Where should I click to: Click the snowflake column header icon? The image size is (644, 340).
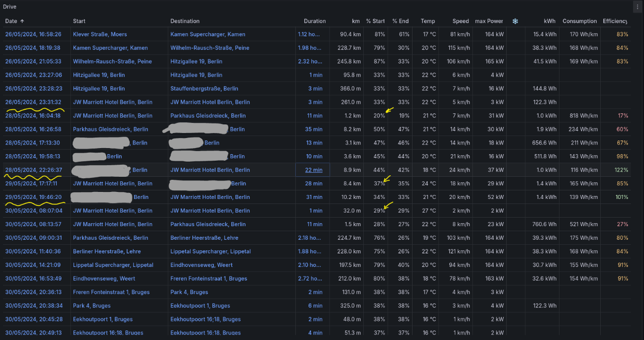tap(515, 21)
